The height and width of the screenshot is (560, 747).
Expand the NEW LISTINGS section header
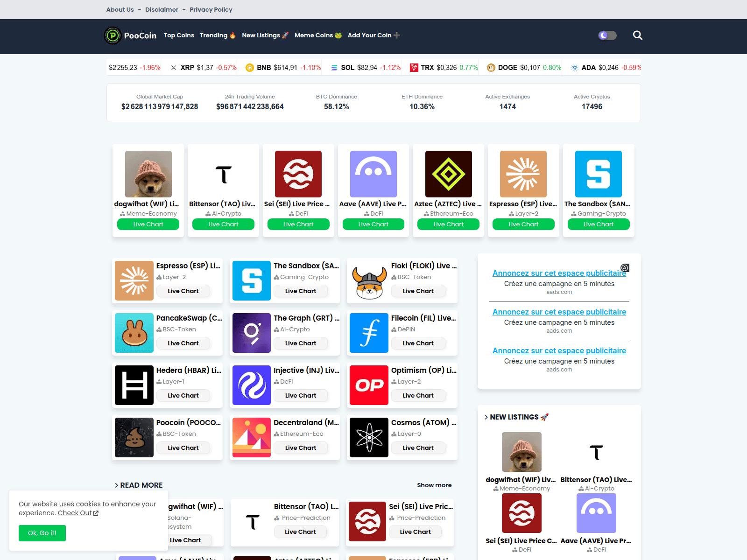point(516,417)
